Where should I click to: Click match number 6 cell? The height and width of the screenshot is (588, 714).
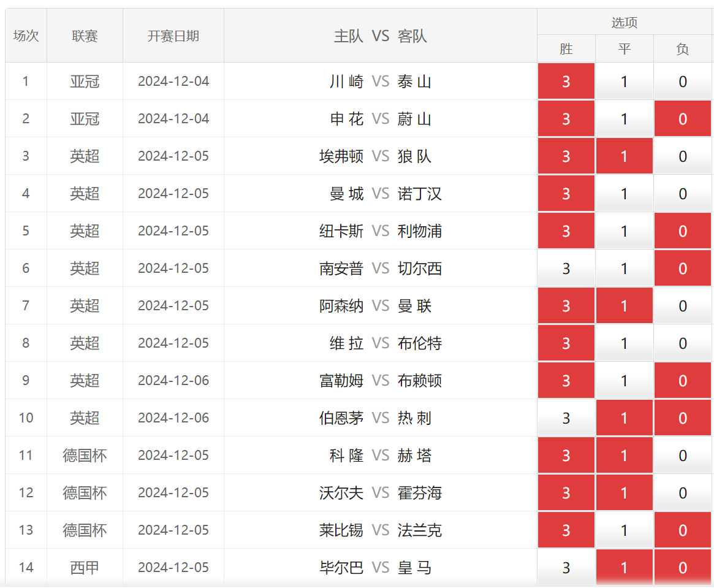(26, 269)
